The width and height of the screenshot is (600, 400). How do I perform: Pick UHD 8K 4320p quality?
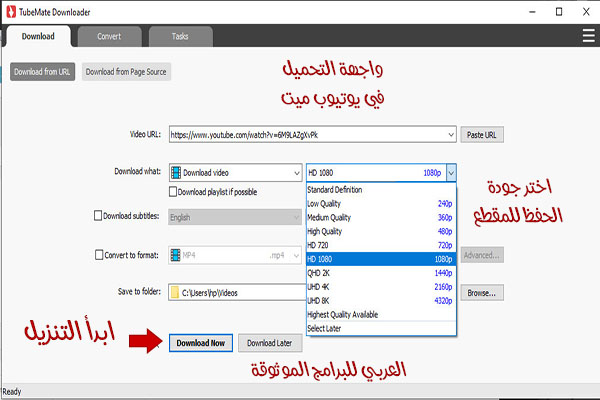coord(381,300)
